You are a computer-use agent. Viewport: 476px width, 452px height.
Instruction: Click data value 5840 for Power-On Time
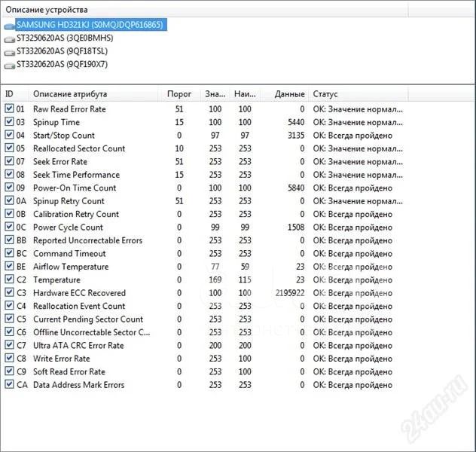click(296, 188)
